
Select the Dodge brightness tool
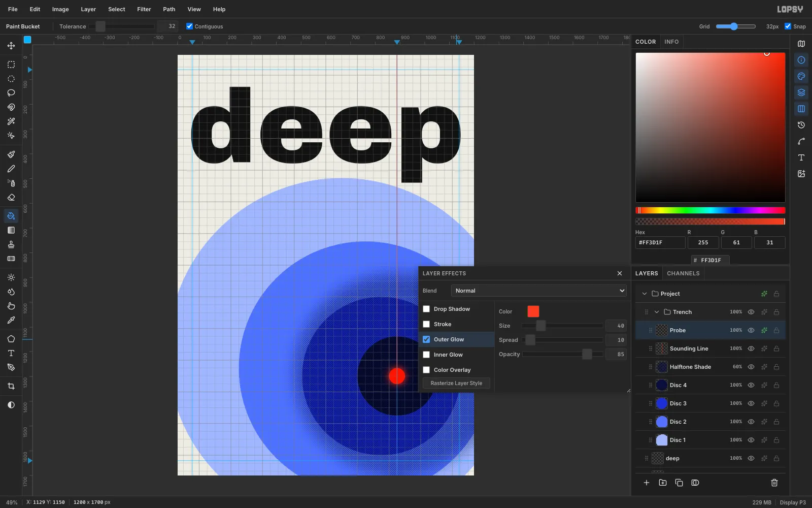(x=11, y=277)
